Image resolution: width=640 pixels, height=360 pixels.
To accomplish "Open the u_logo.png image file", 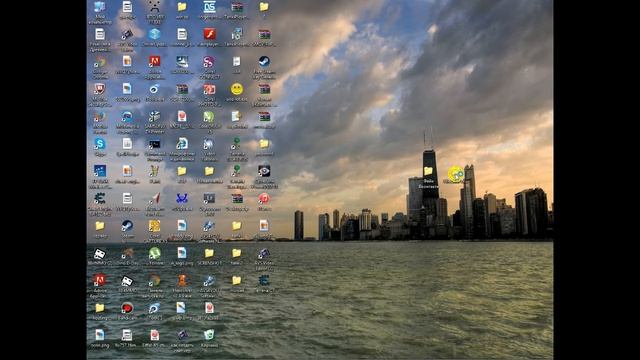I will coord(182,253).
